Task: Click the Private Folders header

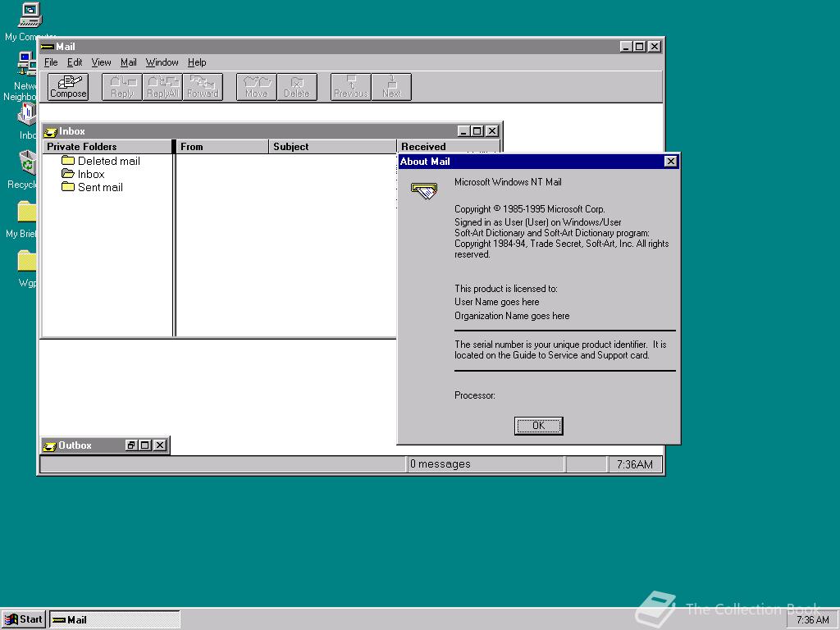Action: (107, 147)
